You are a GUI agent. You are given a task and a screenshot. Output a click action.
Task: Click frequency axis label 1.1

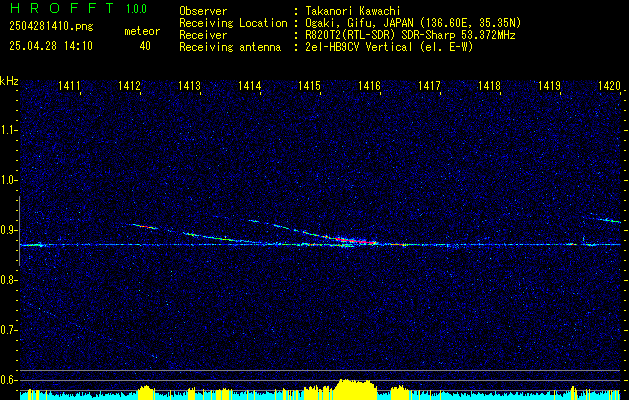coord(8,130)
